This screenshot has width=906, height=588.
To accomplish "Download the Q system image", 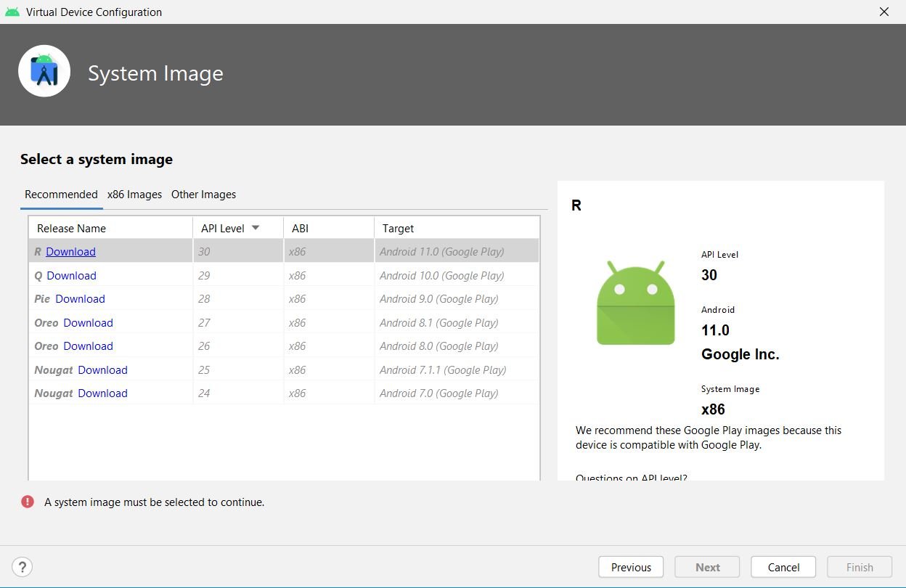I will 71,276.
